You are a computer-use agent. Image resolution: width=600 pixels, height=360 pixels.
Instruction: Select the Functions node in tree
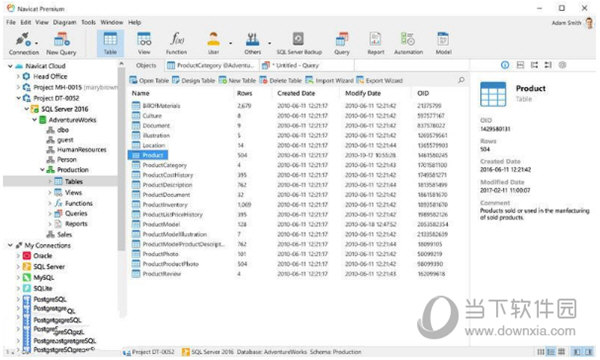click(78, 203)
